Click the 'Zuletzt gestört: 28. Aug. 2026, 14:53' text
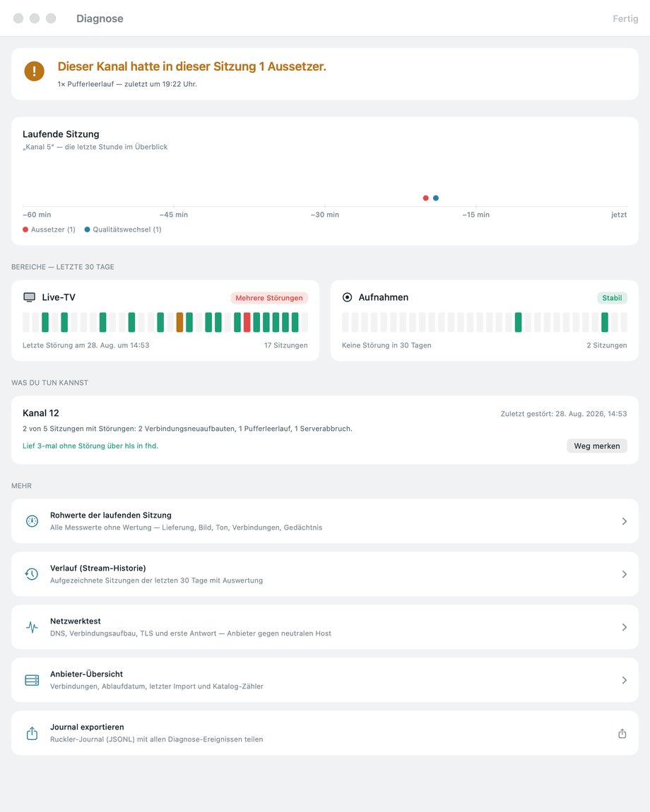The image size is (650, 812). (563, 414)
